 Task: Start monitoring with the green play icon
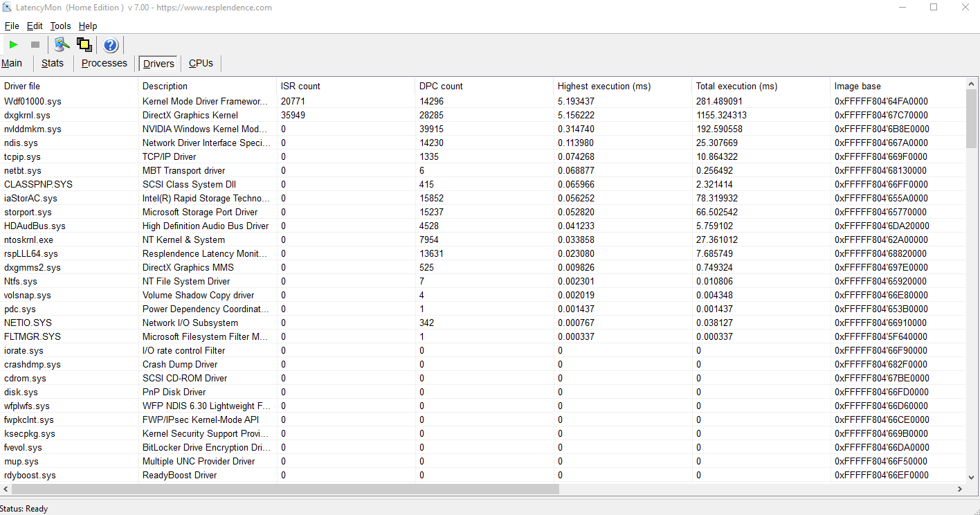(x=13, y=45)
